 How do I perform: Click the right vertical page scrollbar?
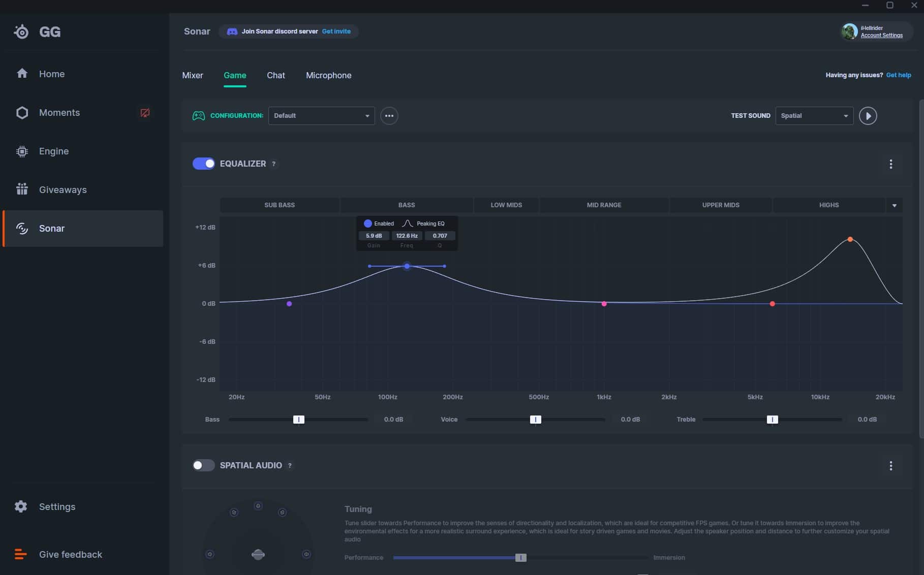tap(921, 269)
